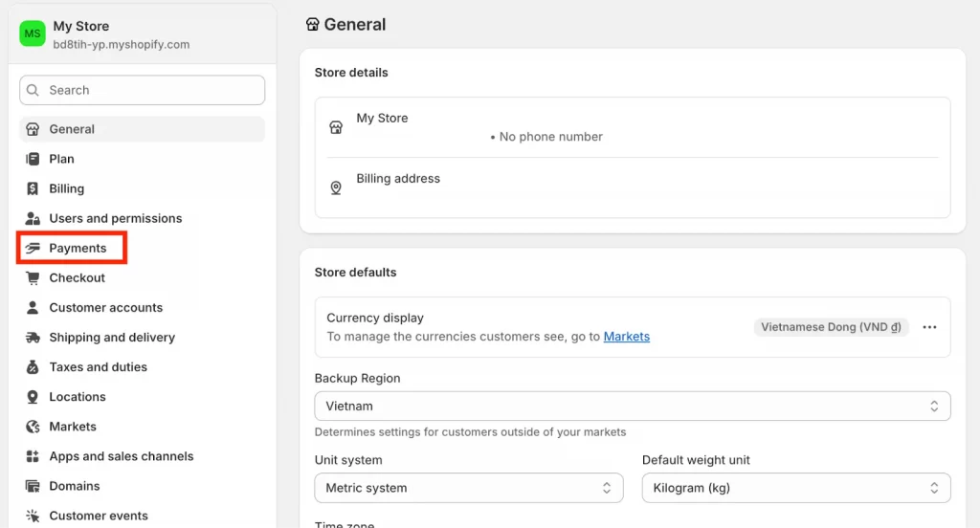Click the Billing address pin icon
The image size is (980, 528).
(x=336, y=187)
